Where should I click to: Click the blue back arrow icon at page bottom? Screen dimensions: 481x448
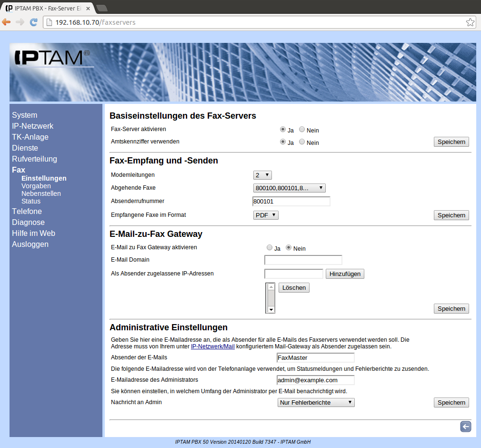(465, 427)
